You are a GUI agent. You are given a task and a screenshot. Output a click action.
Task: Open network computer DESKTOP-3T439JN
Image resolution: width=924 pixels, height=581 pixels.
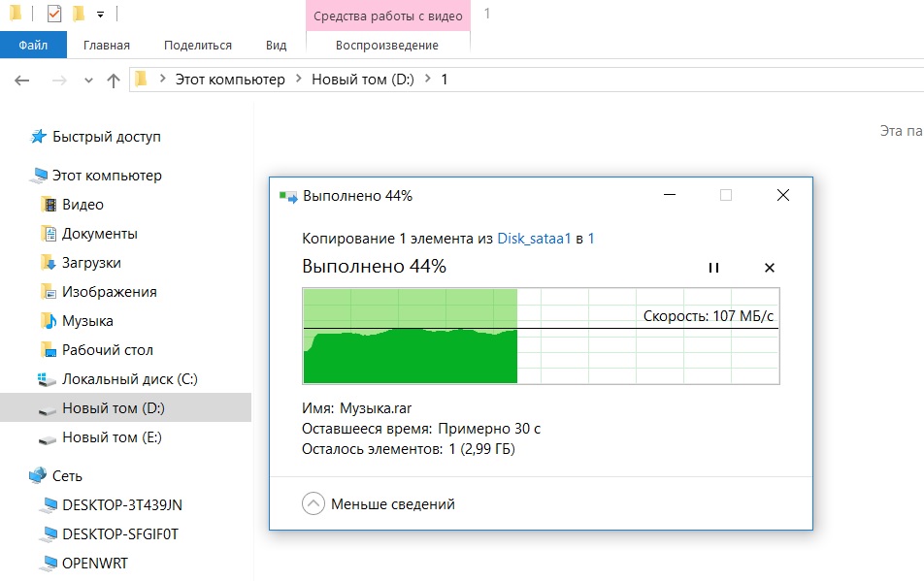coord(122,505)
